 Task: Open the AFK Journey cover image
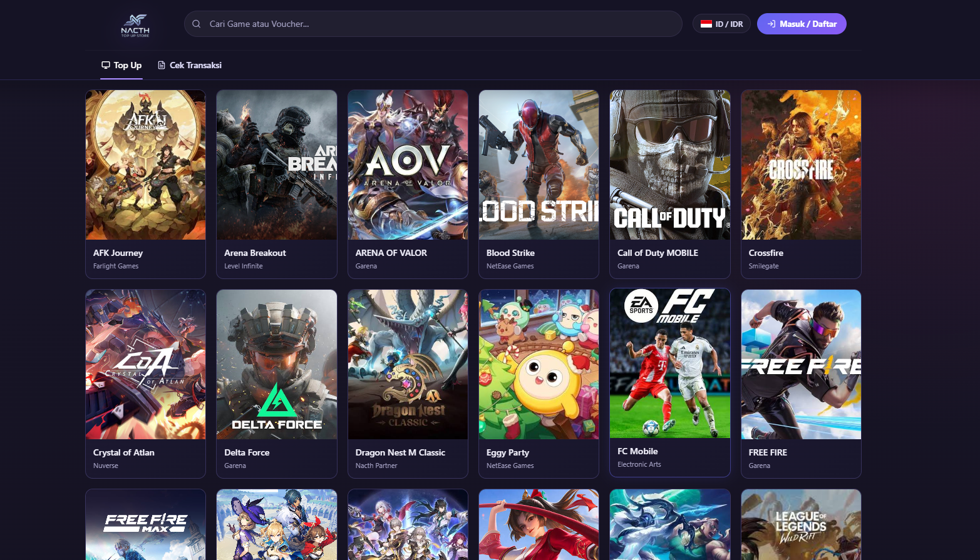tap(145, 165)
